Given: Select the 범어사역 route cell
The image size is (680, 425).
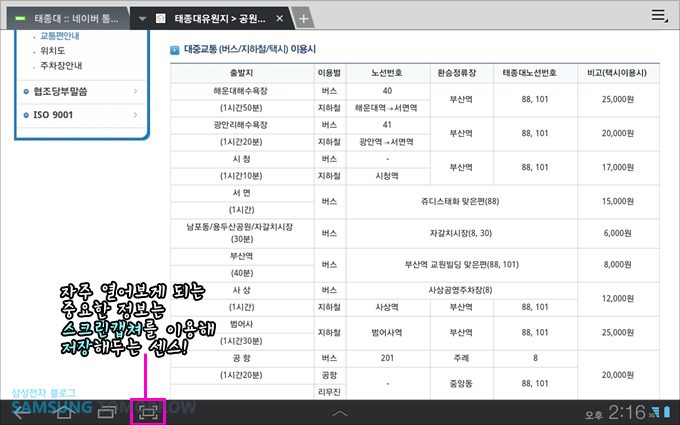Looking at the screenshot, I should tap(387, 333).
